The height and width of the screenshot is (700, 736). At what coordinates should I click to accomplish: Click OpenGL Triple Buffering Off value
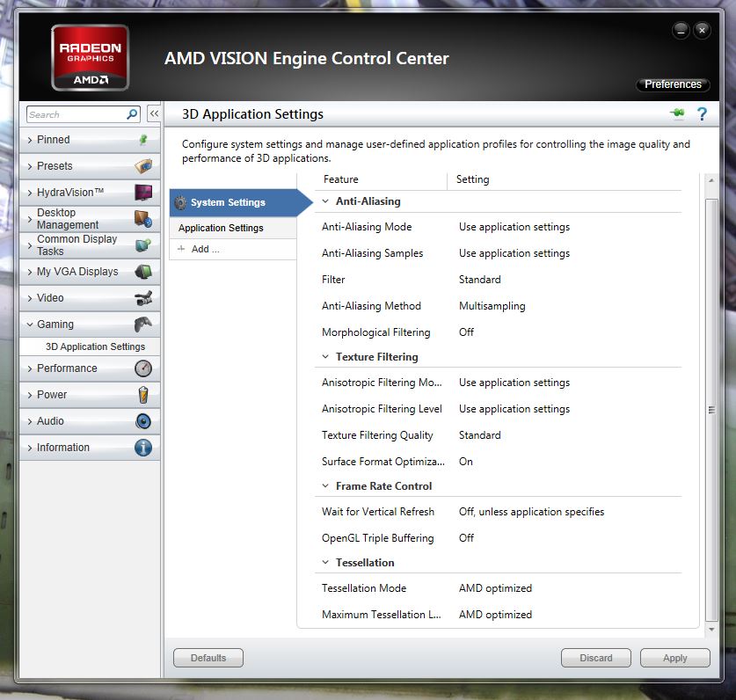466,537
